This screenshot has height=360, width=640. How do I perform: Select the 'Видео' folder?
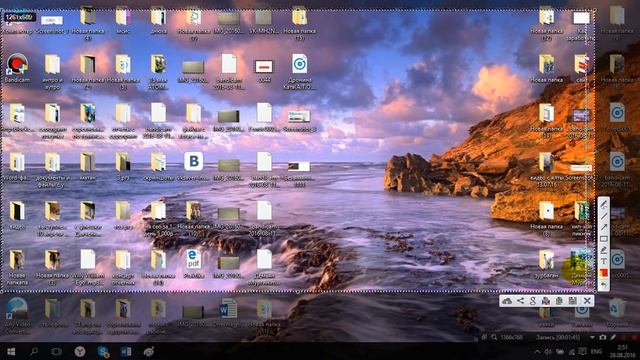(17, 215)
